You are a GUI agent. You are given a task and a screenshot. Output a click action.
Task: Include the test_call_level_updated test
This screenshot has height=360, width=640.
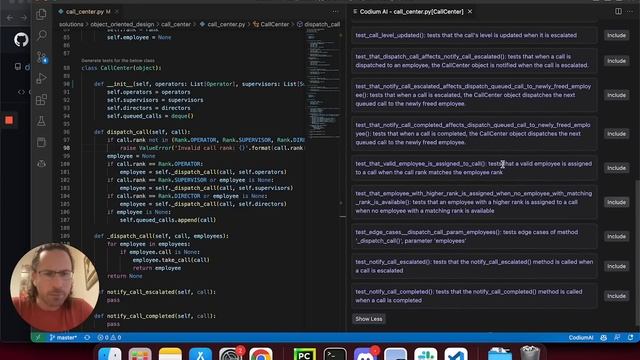tap(616, 36)
